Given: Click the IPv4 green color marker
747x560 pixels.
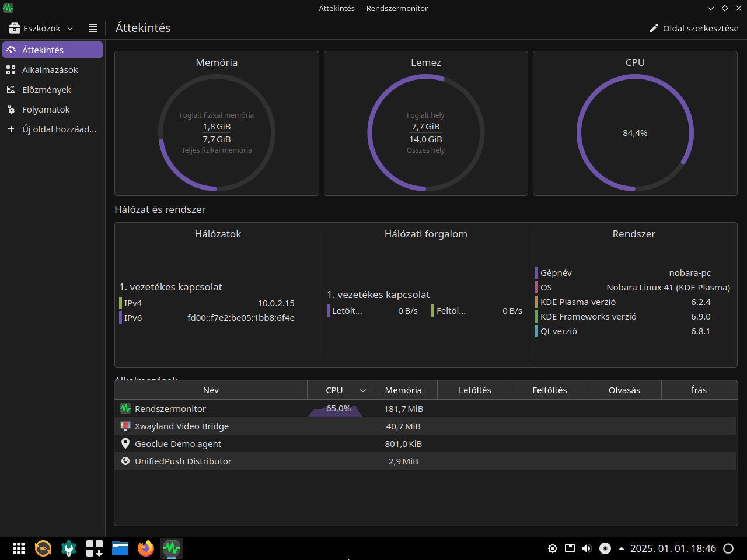Looking at the screenshot, I should click(x=120, y=303).
